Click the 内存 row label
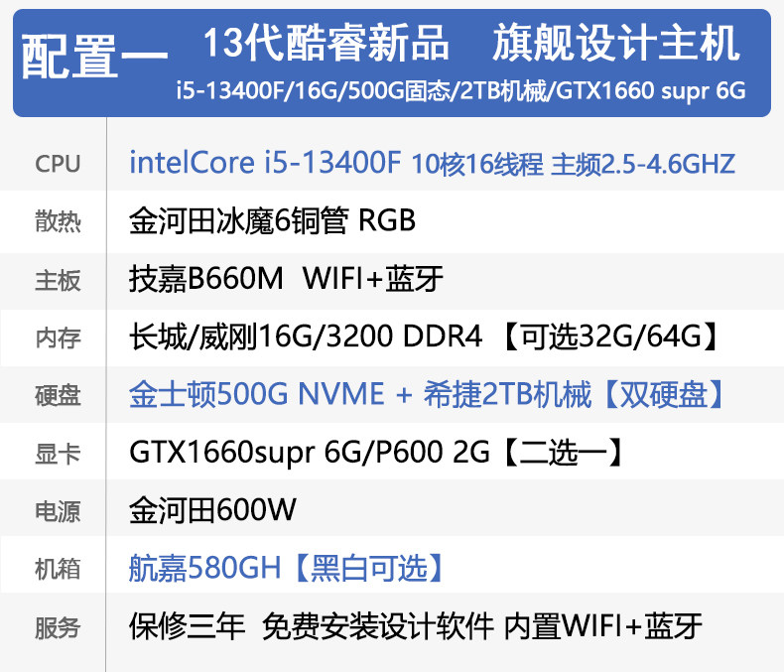 pos(58,337)
